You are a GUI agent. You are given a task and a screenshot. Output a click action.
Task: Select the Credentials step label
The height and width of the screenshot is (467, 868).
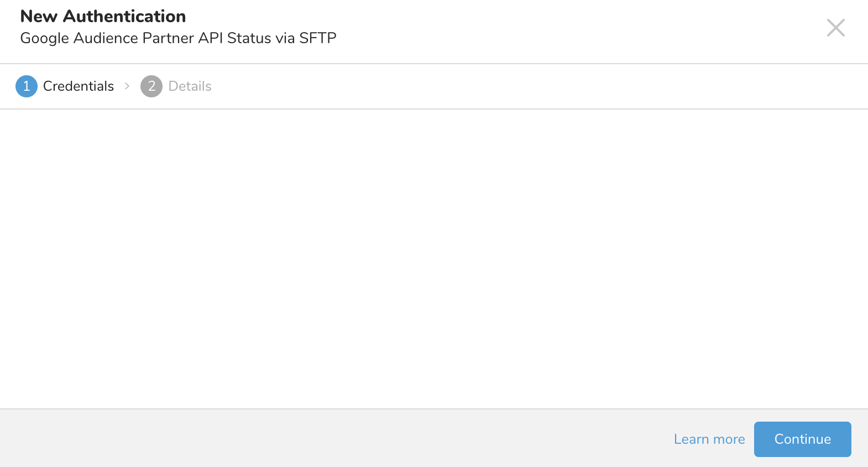pos(79,86)
